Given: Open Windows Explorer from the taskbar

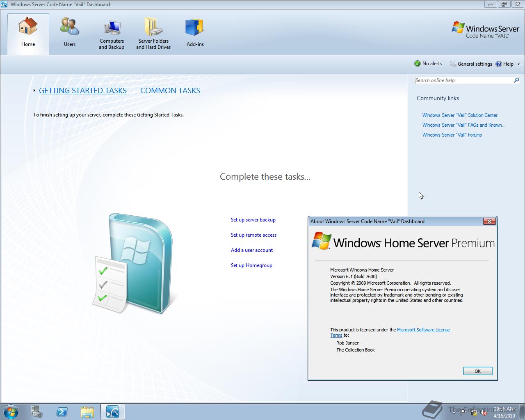Looking at the screenshot, I should coord(87,411).
